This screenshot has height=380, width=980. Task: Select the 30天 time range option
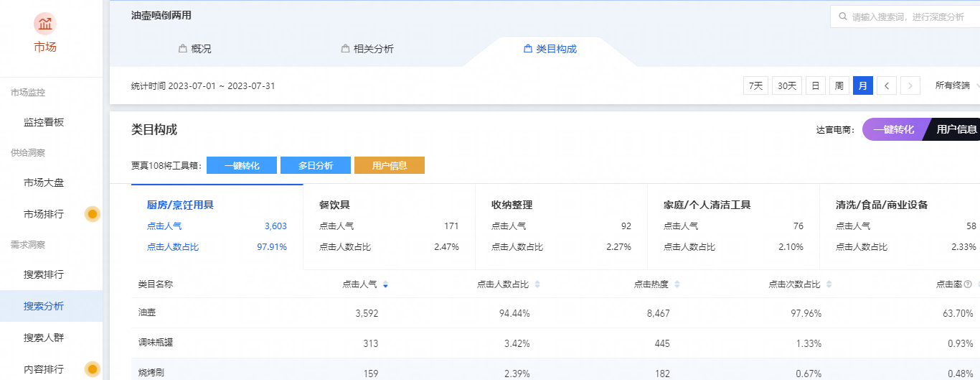click(x=787, y=86)
